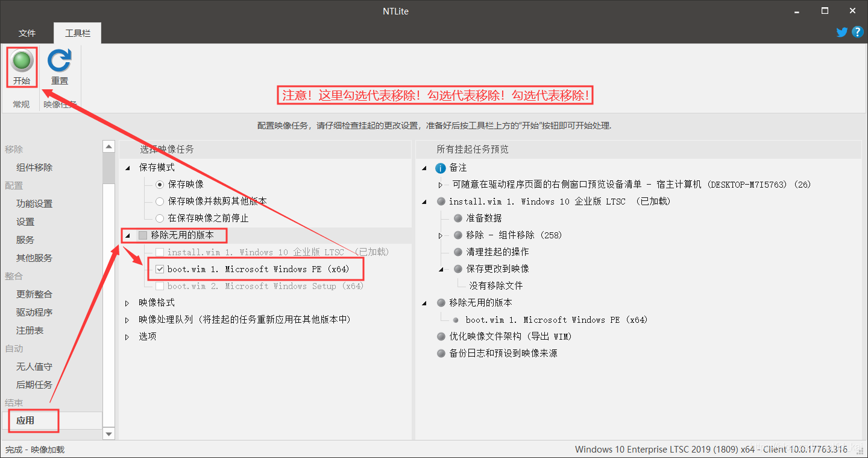Collapse 移除无用的版本 section in task list
This screenshot has height=458, width=868.
[x=127, y=235]
